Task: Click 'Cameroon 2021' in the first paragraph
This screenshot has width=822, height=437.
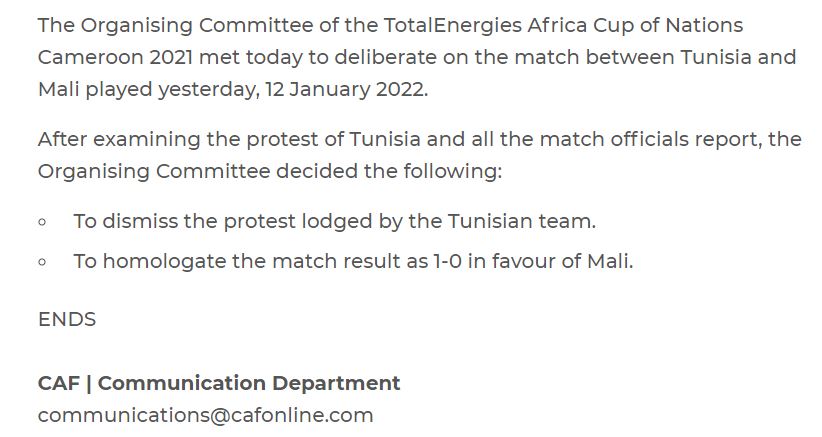Action: pos(116,58)
